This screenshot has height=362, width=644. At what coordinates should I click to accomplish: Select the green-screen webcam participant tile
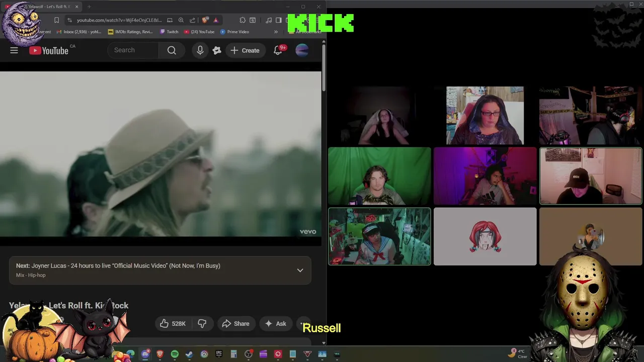379,176
